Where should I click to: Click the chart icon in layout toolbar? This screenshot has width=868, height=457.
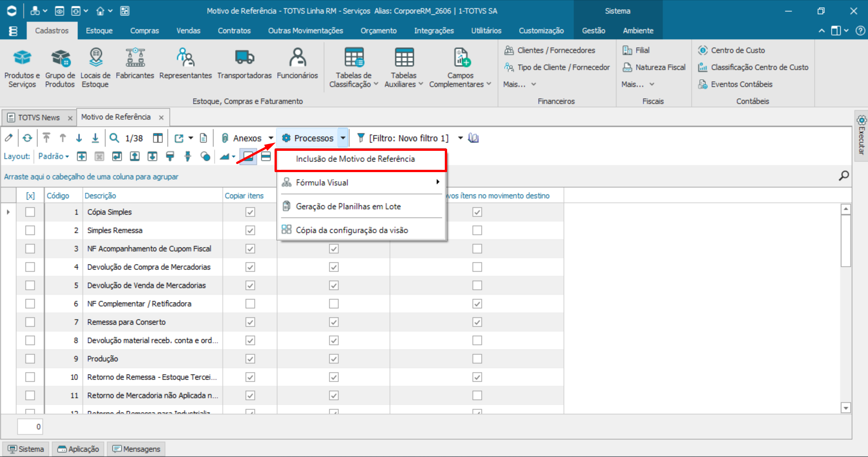(x=225, y=156)
